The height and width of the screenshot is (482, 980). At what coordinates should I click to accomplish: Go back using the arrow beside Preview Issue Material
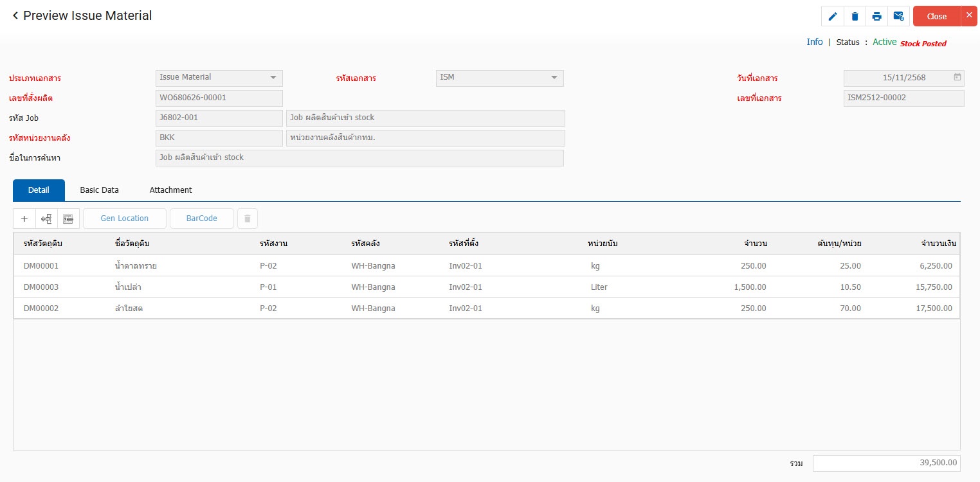(x=15, y=16)
